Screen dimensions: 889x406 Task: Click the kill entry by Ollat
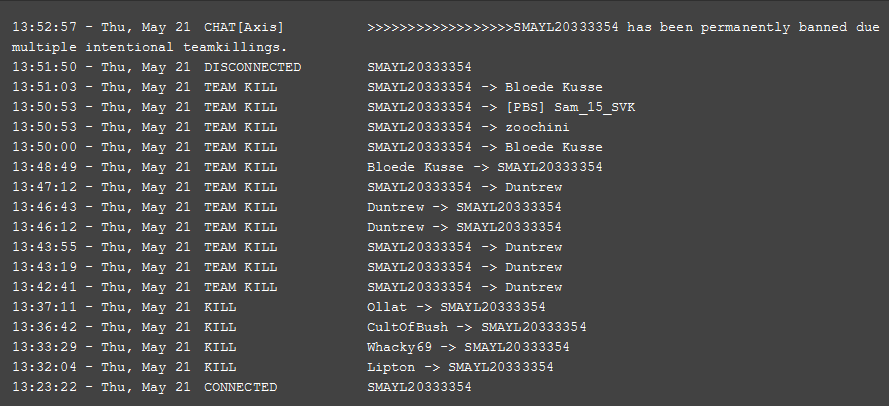coord(278,307)
